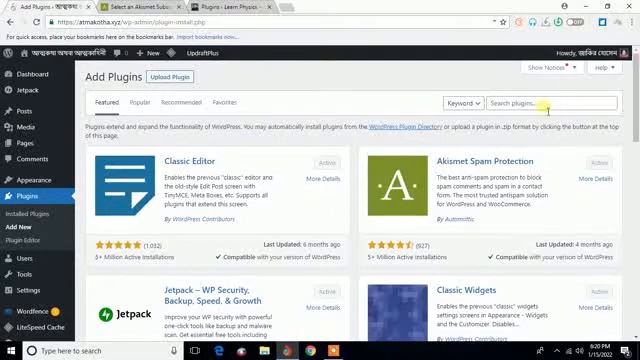Open UpdraftPlus from the admin bar

[x=202, y=53]
